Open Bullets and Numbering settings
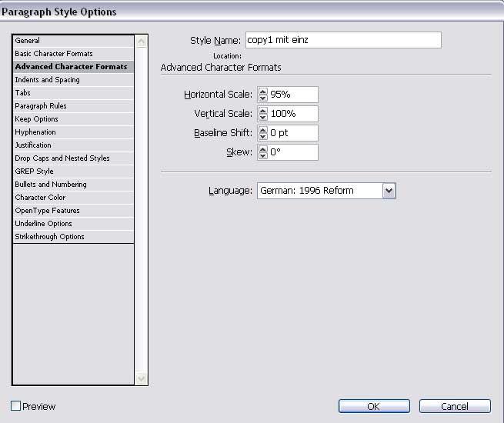The width and height of the screenshot is (504, 423). 73,185
